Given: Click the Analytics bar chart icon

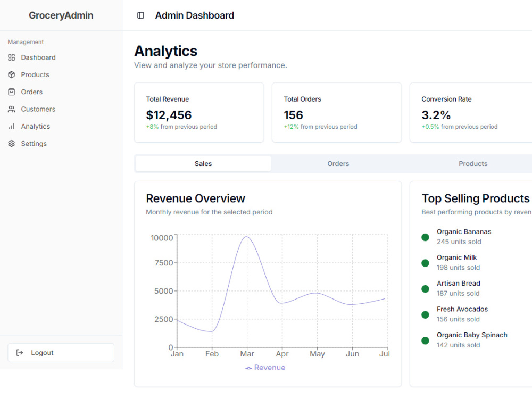Looking at the screenshot, I should (12, 127).
